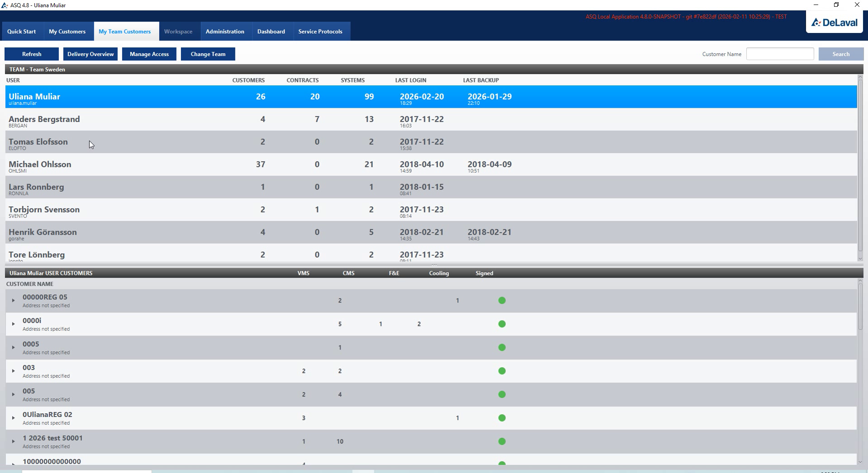Click the CONTRACTS column header

(302, 80)
